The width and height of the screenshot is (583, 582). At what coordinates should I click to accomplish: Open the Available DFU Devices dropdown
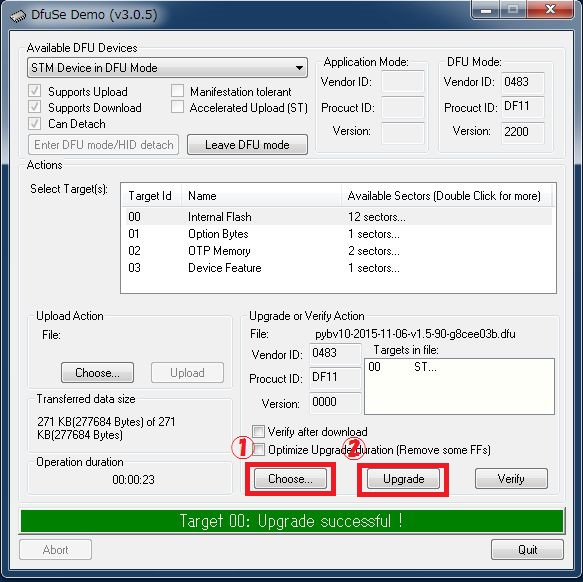coord(167,68)
